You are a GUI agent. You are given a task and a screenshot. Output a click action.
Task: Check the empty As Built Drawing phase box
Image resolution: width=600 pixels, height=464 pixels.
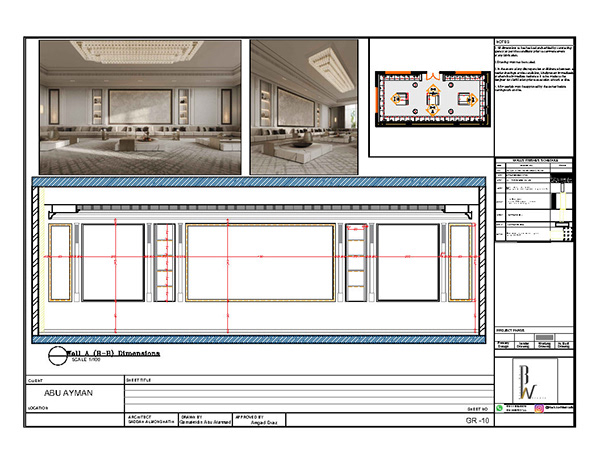[x=562, y=338]
